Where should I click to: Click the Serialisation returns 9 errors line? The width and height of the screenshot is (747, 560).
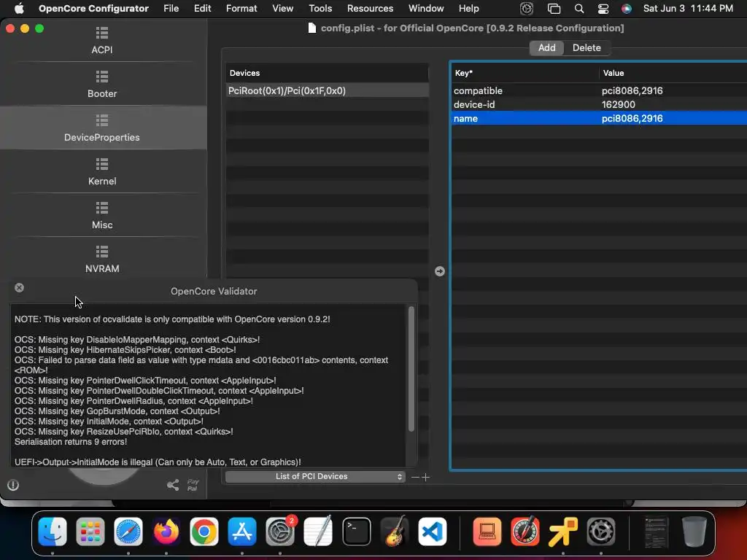pyautogui.click(x=71, y=441)
